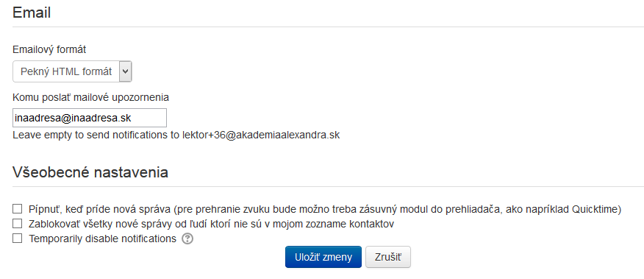644x279 pixels.
Task: Save with the Uložiť zmeny button
Action: point(323,257)
